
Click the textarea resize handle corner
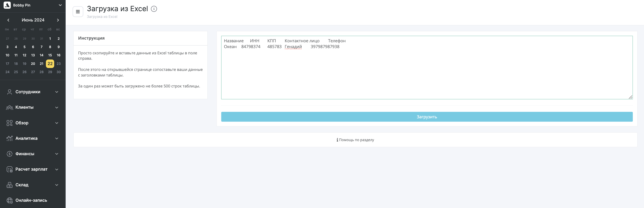[x=631, y=97]
